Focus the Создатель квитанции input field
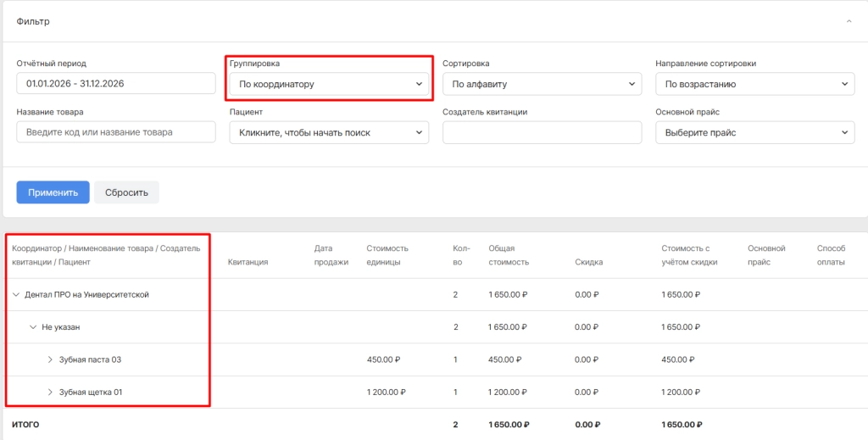Viewport: 868px width, 440px height. point(542,133)
